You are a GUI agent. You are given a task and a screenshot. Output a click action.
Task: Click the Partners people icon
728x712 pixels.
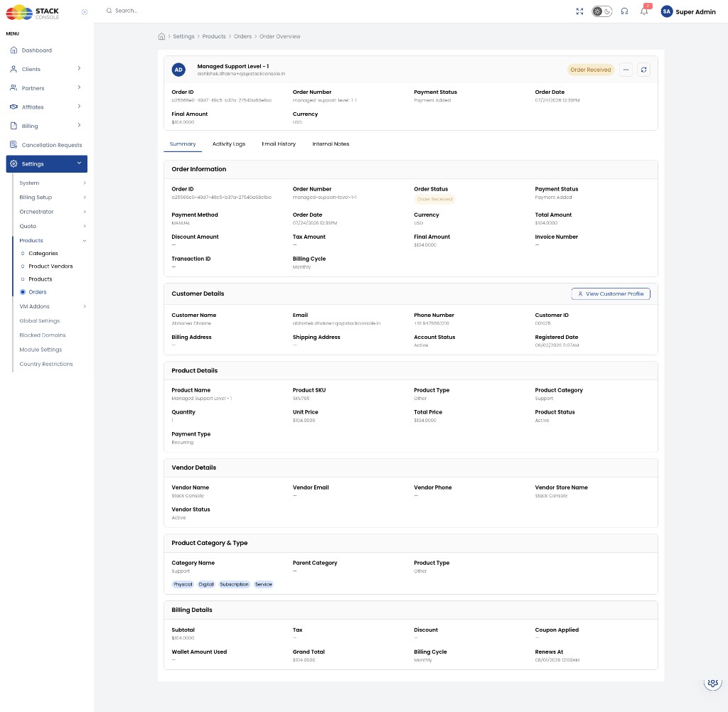point(14,88)
